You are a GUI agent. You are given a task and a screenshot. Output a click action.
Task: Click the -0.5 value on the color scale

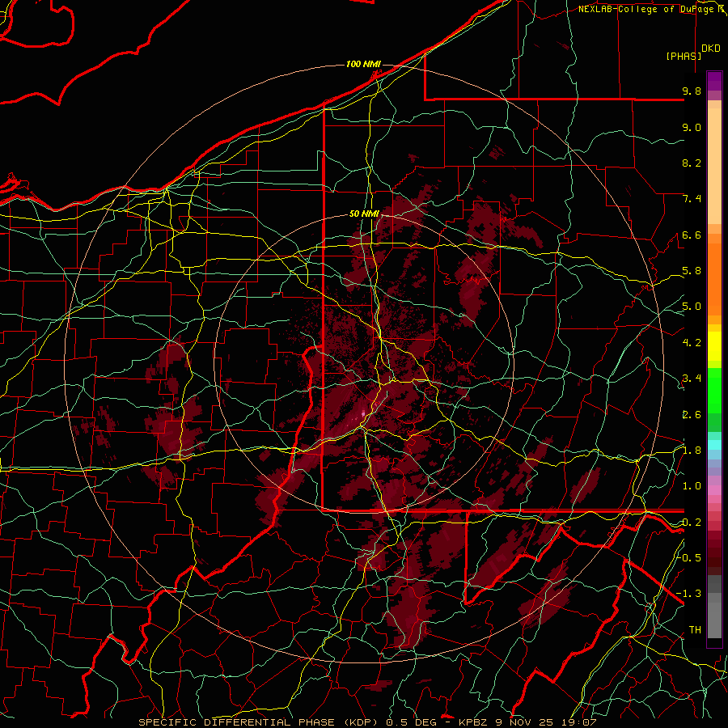coord(689,557)
